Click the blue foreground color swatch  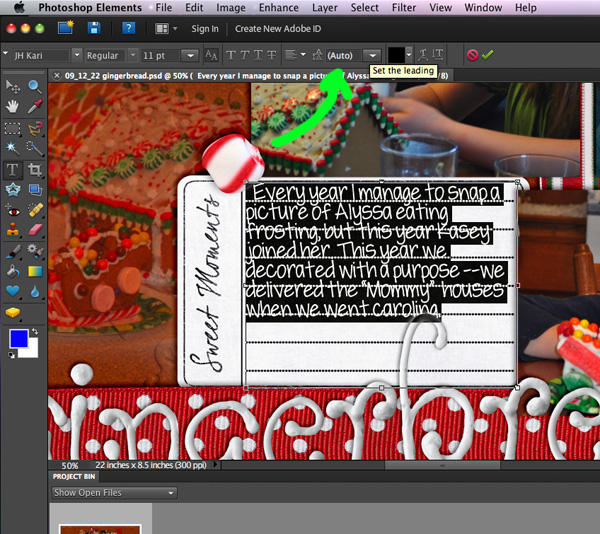point(19,339)
